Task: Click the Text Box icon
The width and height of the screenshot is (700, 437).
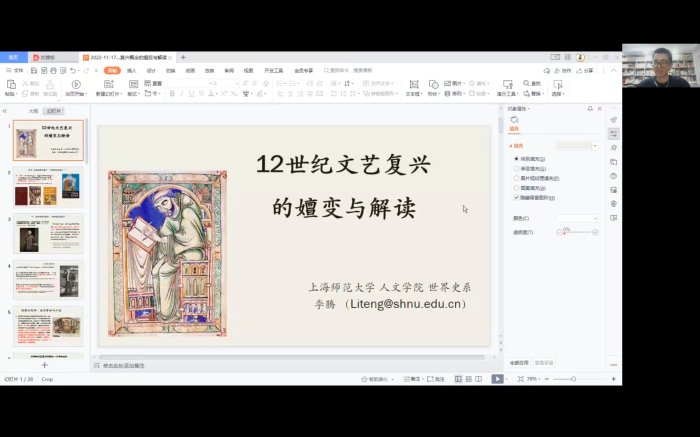Action: [x=414, y=84]
